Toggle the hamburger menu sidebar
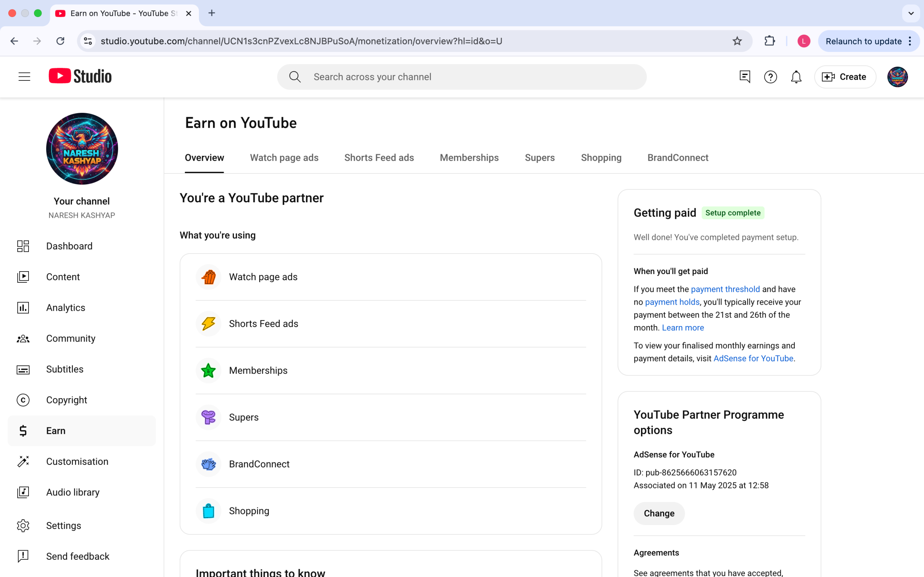This screenshot has height=577, width=924. pyautogui.click(x=25, y=77)
